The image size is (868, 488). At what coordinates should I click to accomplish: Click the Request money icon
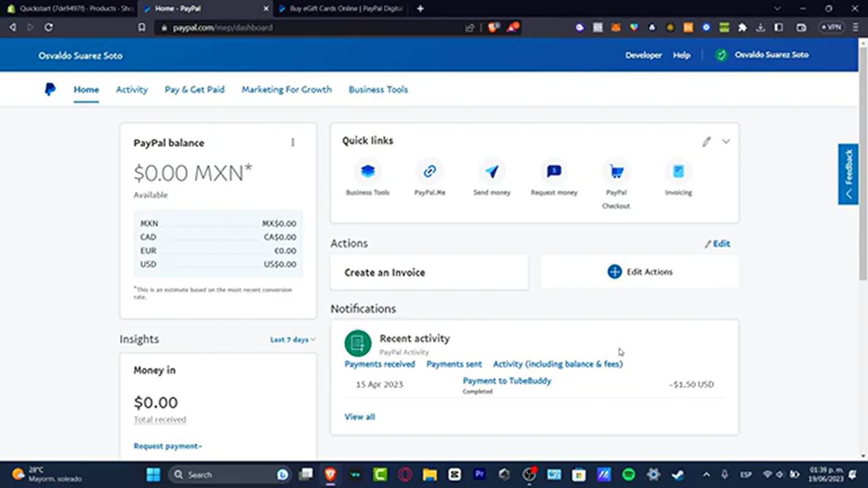click(x=554, y=171)
